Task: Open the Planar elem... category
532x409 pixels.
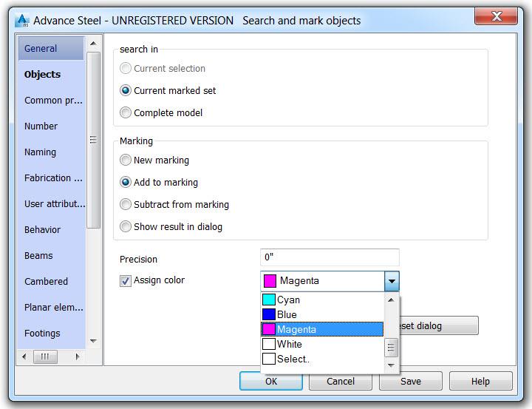Action: click(x=54, y=308)
